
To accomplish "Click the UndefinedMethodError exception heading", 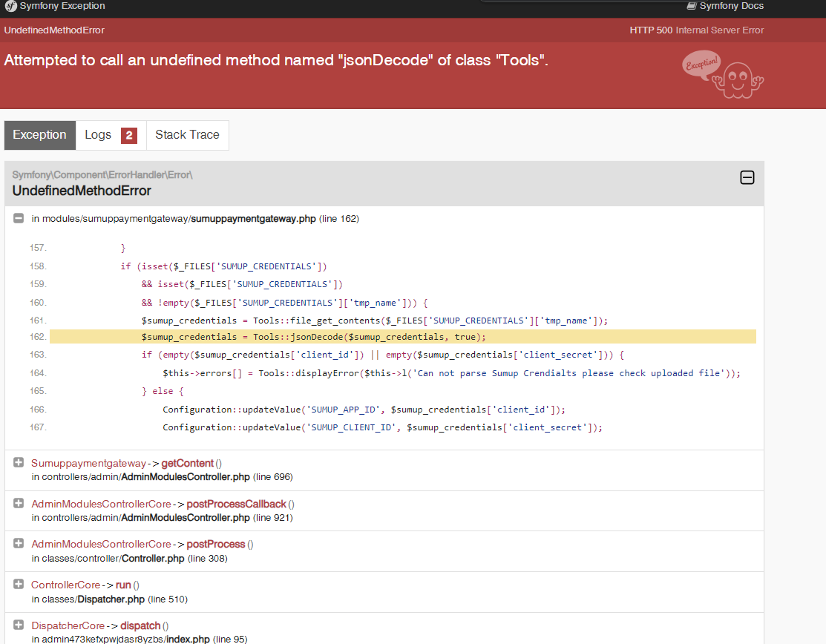I will pyautogui.click(x=82, y=191).
